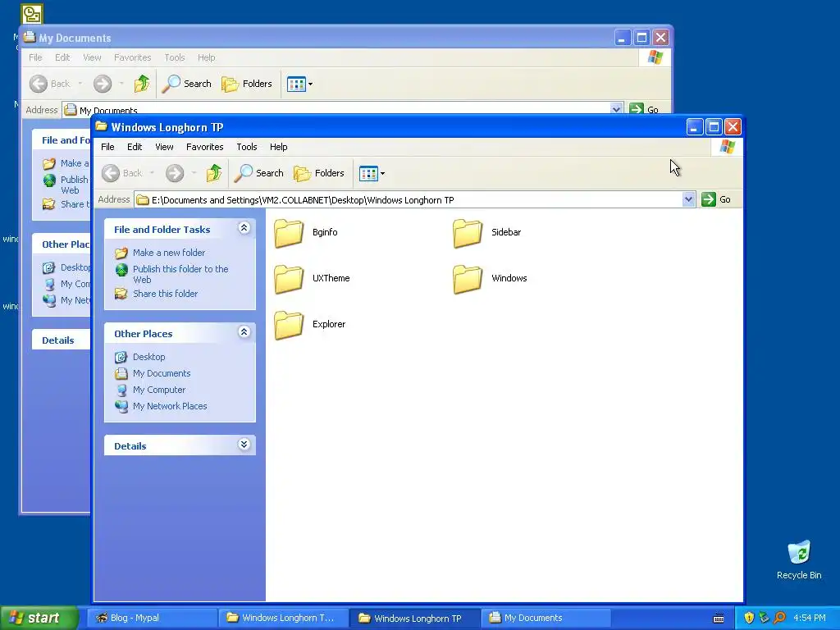Click Views icon in Longhorn TP toolbar

click(368, 174)
